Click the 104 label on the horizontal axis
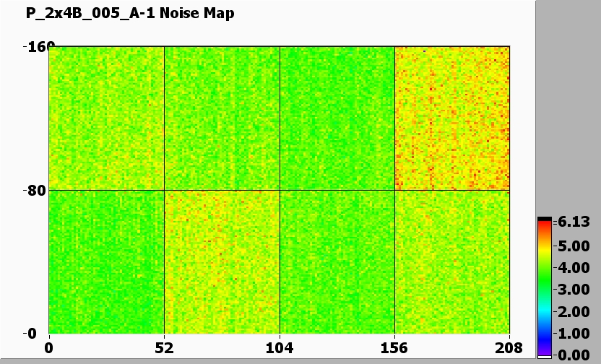 pyautogui.click(x=280, y=347)
